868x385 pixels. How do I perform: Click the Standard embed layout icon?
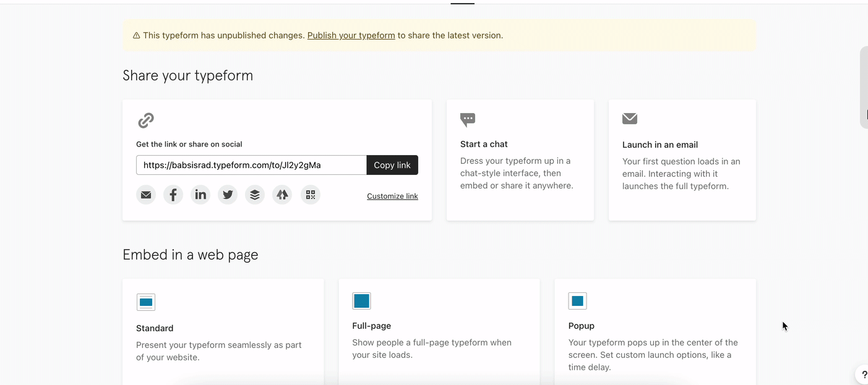[x=146, y=302]
